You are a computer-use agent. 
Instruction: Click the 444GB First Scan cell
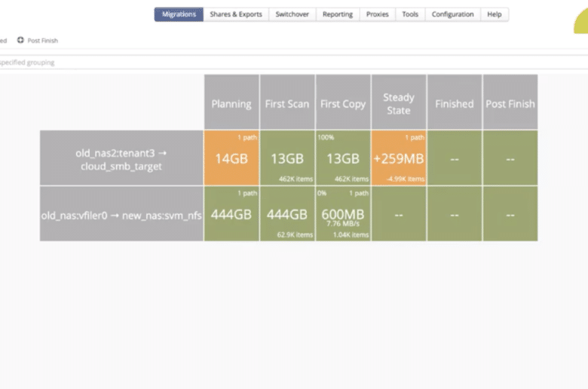(x=287, y=214)
